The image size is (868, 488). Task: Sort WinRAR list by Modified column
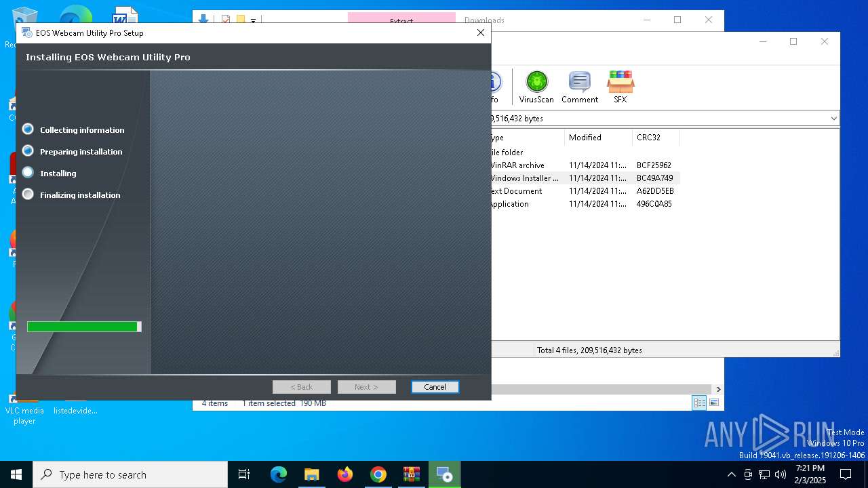[598, 138]
